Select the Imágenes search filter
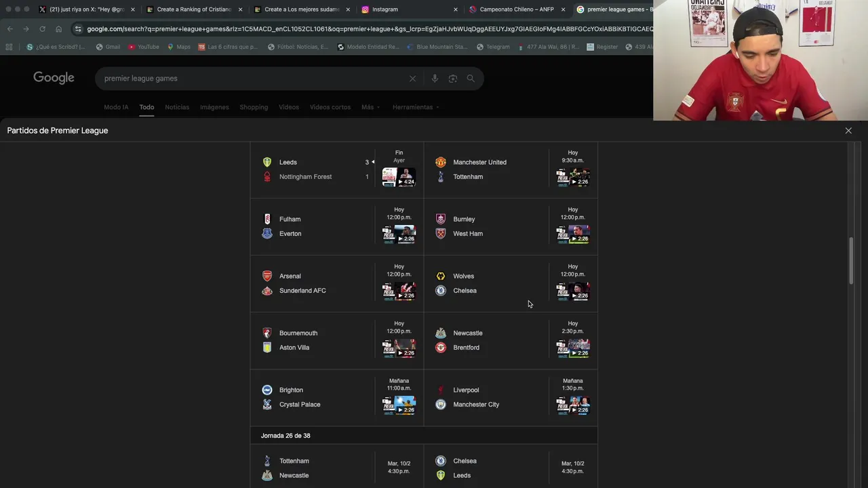Image resolution: width=868 pixels, height=488 pixels. coord(214,107)
